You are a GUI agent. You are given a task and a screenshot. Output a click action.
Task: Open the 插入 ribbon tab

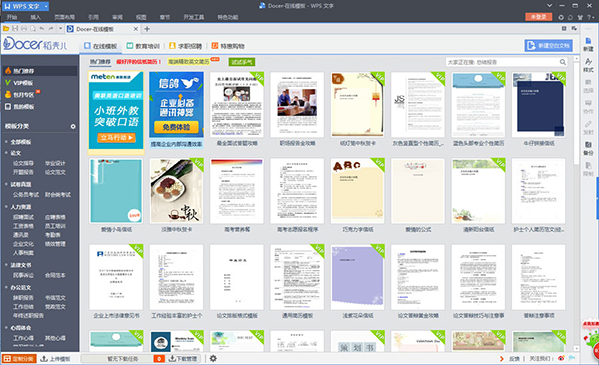point(36,17)
